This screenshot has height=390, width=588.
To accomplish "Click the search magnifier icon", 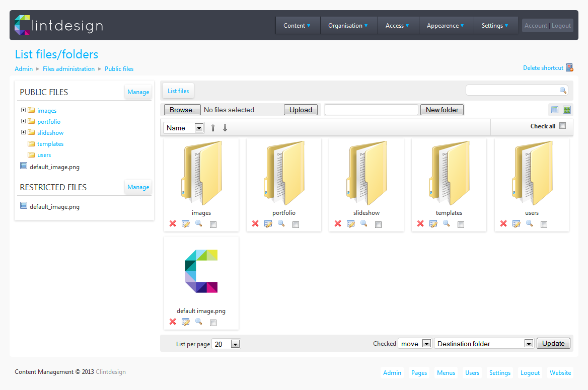I will [563, 91].
